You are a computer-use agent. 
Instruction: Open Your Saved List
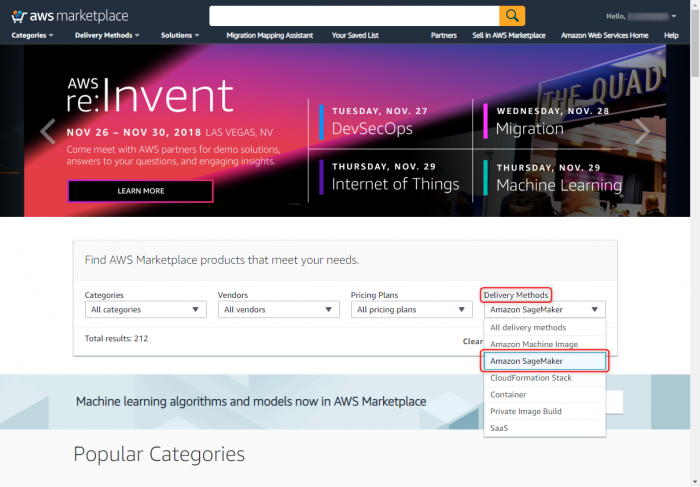tap(355, 35)
